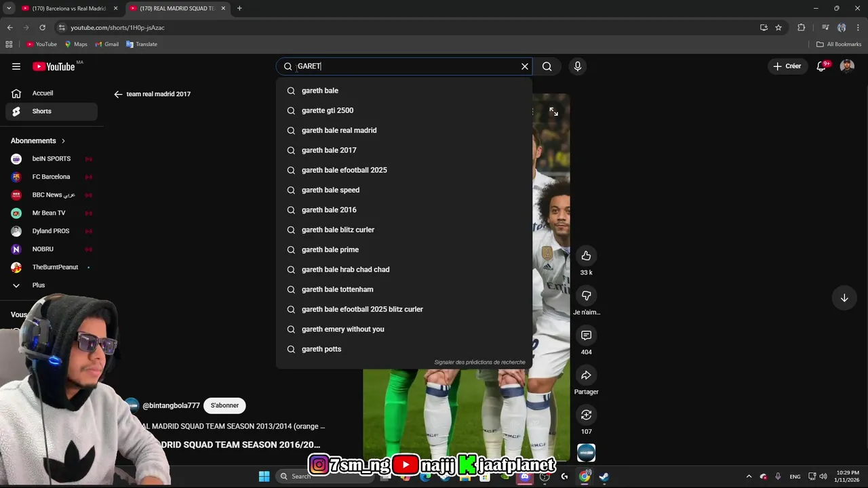Open the account avatar menu

click(847, 66)
